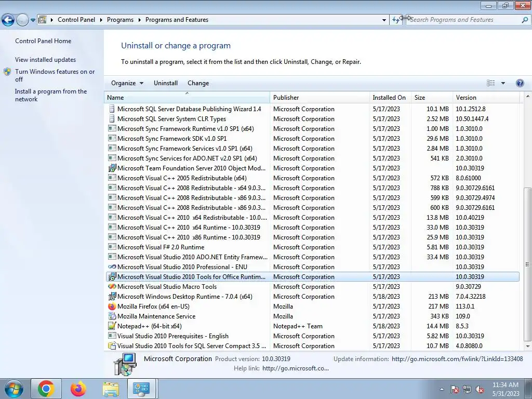Viewport: 532px width, 399px height.
Task: Select Visual Studio Macro Tools icon
Action: click(112, 286)
